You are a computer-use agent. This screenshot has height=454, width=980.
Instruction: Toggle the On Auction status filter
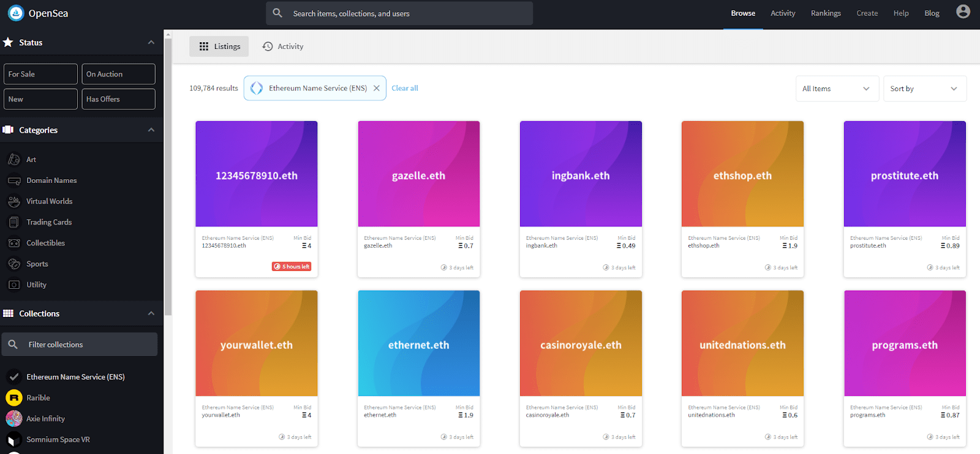pyautogui.click(x=119, y=74)
